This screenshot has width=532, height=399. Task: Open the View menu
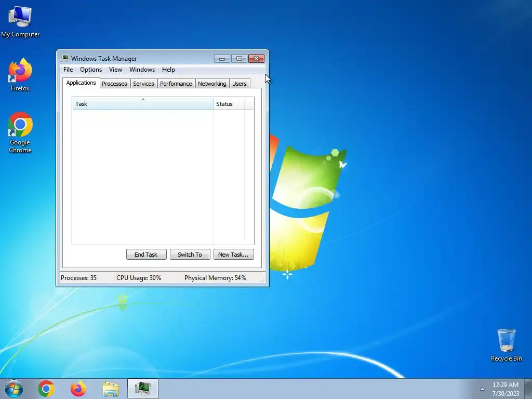pos(115,70)
